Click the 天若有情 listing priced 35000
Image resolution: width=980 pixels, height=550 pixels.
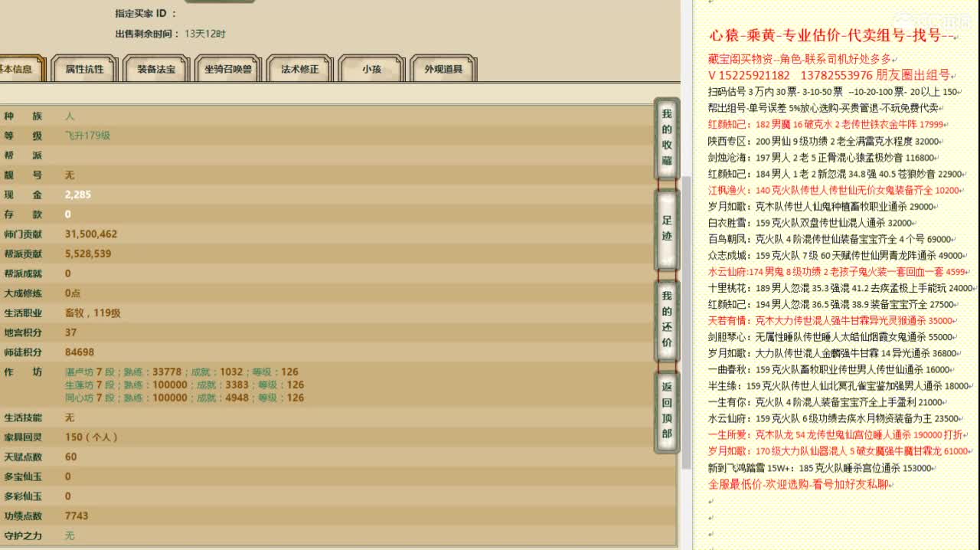point(832,321)
